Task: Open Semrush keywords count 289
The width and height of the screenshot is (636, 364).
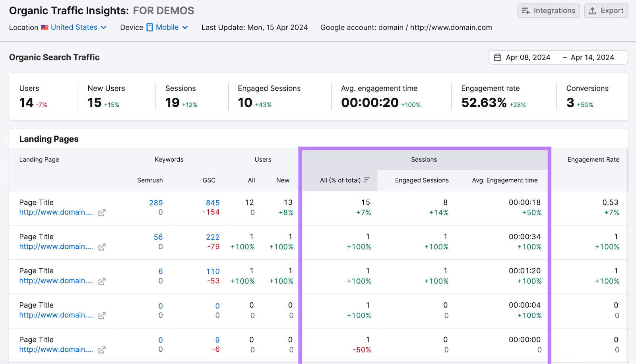Action: (156, 203)
